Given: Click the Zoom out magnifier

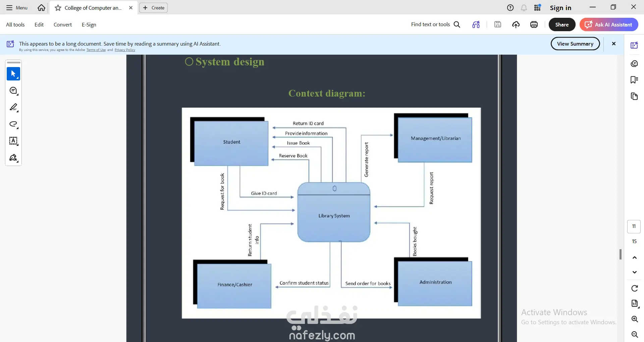Looking at the screenshot, I should (635, 334).
